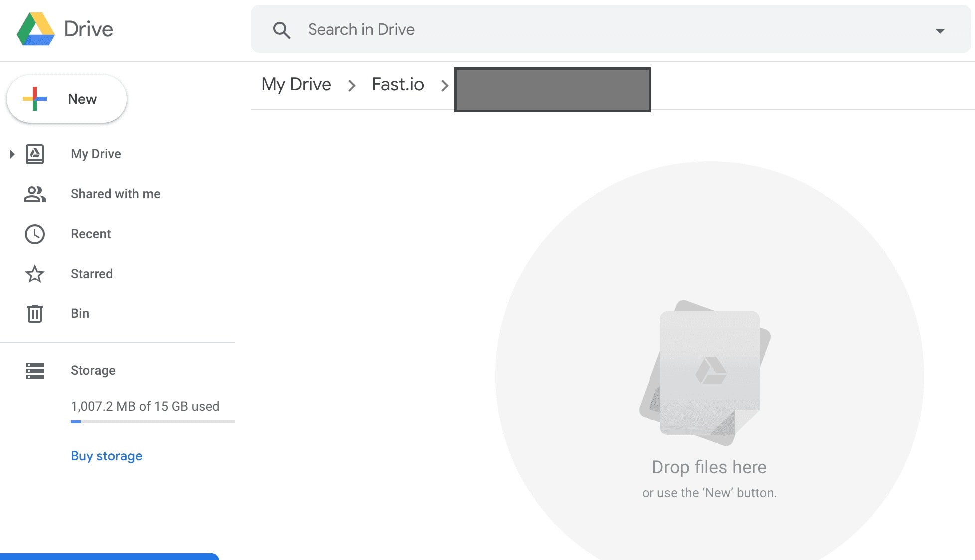Click the Starred star icon
The height and width of the screenshot is (560, 975).
coord(35,274)
